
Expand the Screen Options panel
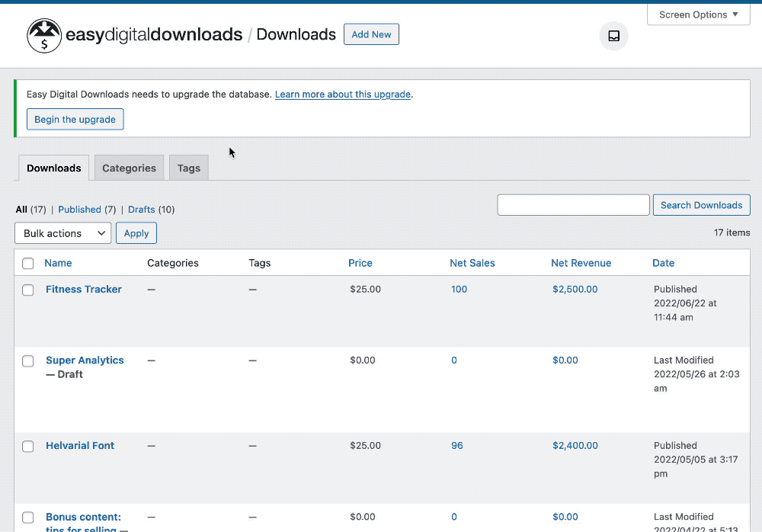click(698, 14)
